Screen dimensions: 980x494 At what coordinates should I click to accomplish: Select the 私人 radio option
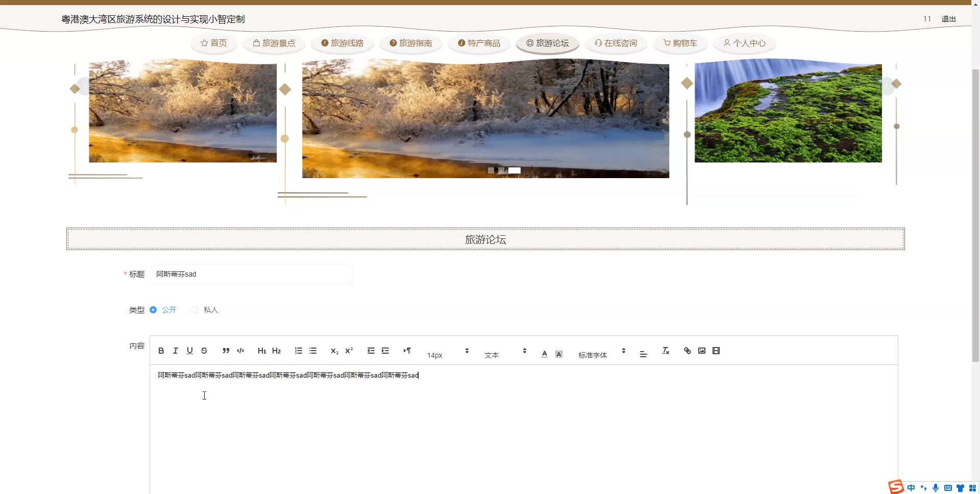coord(195,310)
